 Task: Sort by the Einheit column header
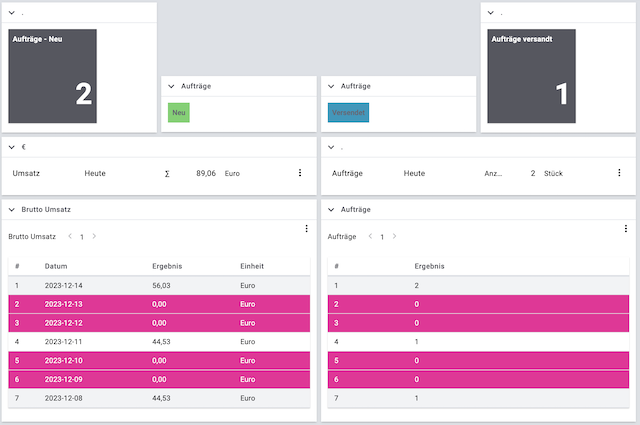pyautogui.click(x=252, y=267)
